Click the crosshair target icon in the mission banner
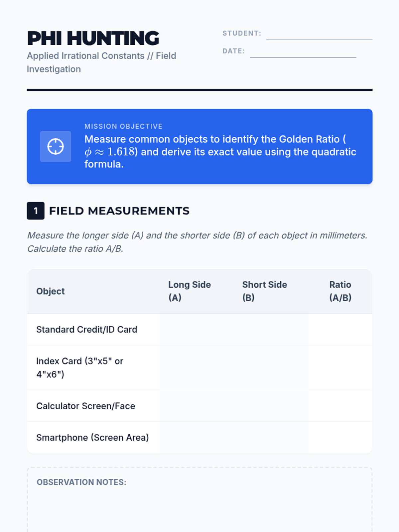Image resolution: width=399 pixels, height=532 pixels. (x=56, y=146)
